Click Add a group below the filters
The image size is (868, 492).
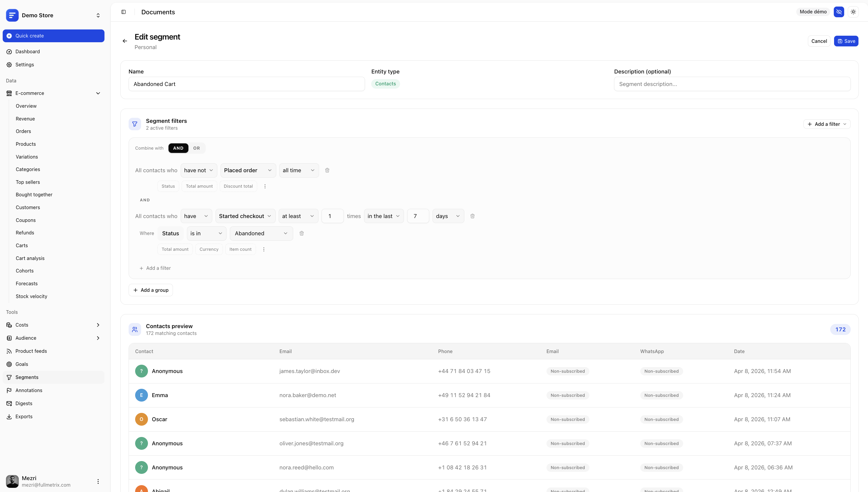151,290
